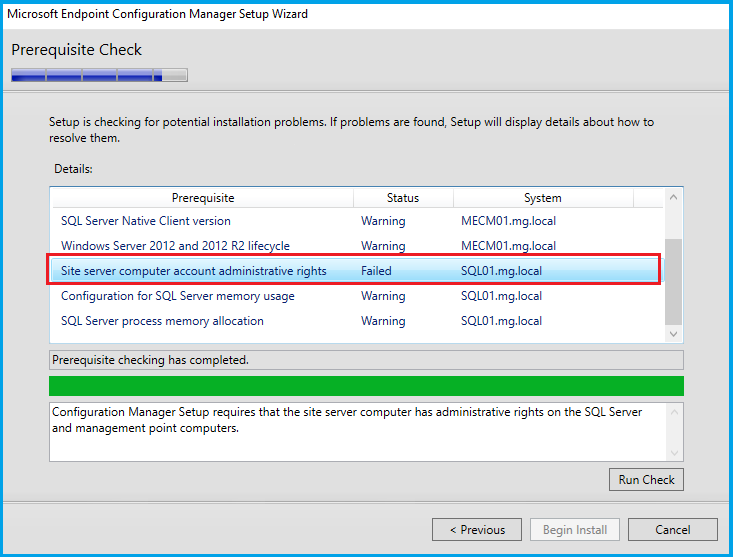Select the Windows Server 2012 lifecycle row
This screenshot has width=733, height=557.
(175, 246)
